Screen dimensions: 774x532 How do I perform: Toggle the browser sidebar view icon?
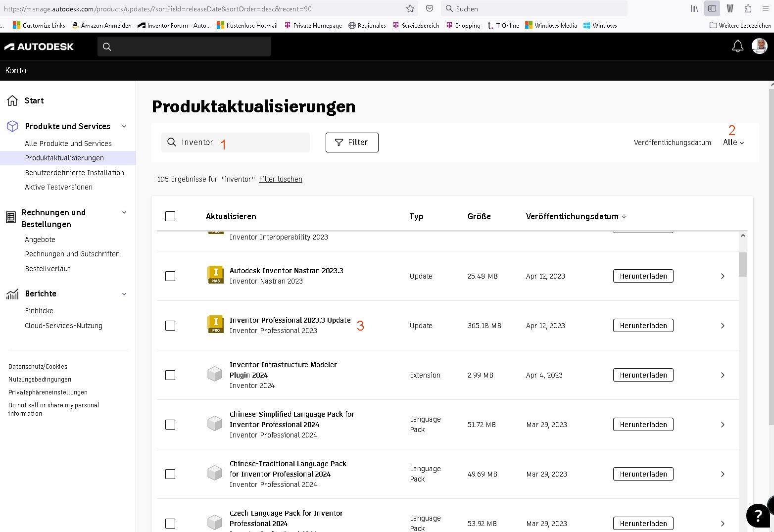[712, 8]
